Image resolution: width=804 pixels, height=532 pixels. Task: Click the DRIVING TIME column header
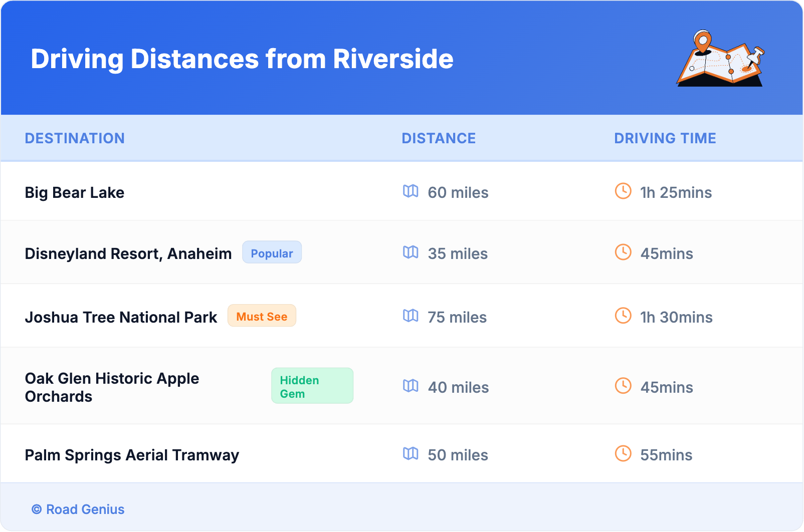(x=665, y=138)
